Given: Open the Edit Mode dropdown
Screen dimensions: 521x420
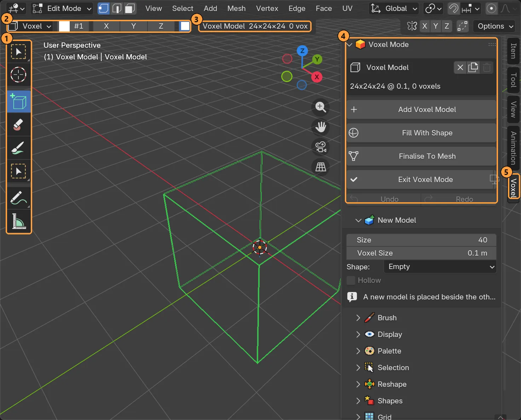Looking at the screenshot, I should pos(62,8).
